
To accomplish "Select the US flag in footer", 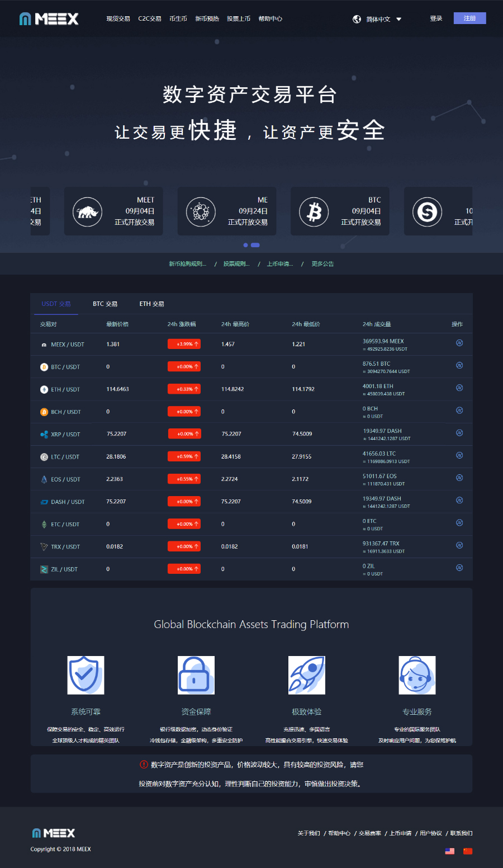I will coord(449,851).
